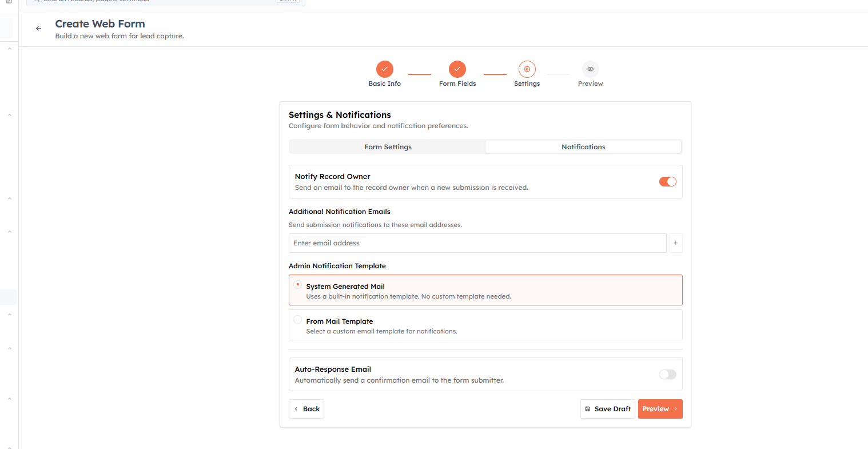Click 'Send submission notifications to these email addresses.'
Image resolution: width=868 pixels, height=449 pixels.
(375, 225)
